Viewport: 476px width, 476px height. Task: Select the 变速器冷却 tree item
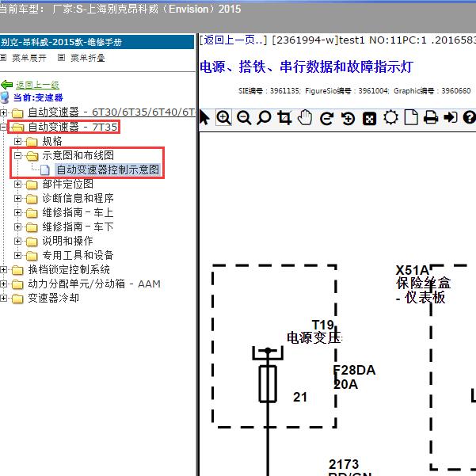pyautogui.click(x=53, y=298)
